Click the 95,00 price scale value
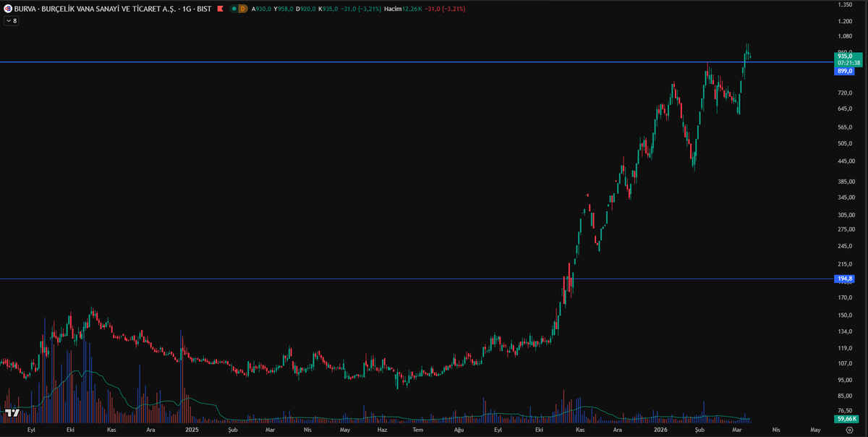The image size is (868, 437). (844, 380)
